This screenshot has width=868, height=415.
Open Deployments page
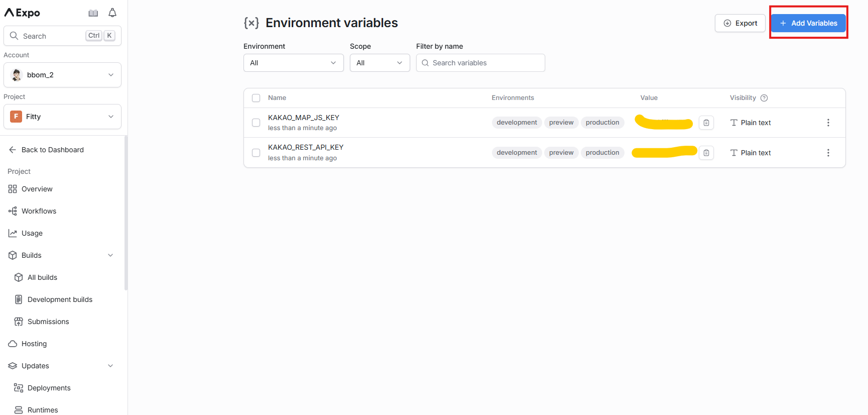pyautogui.click(x=49, y=388)
